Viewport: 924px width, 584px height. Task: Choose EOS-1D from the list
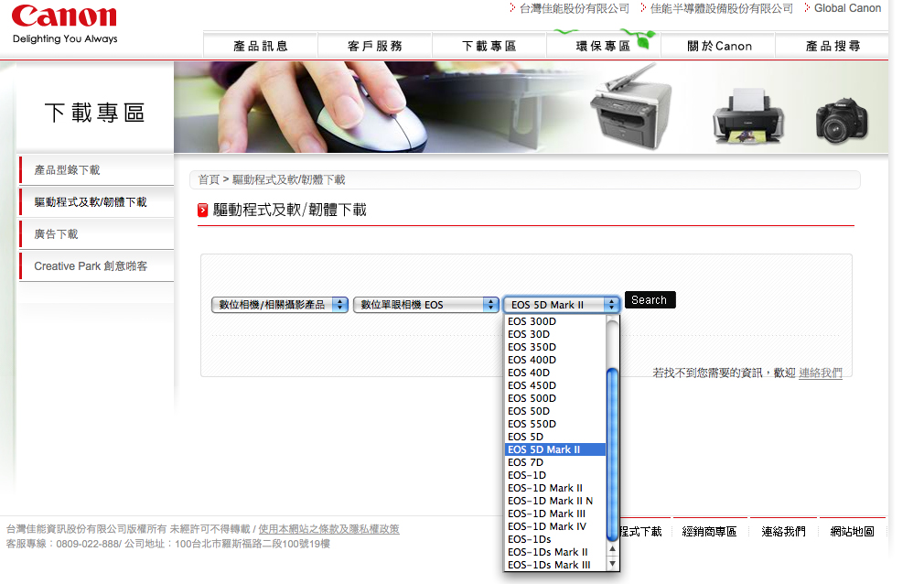(x=555, y=475)
